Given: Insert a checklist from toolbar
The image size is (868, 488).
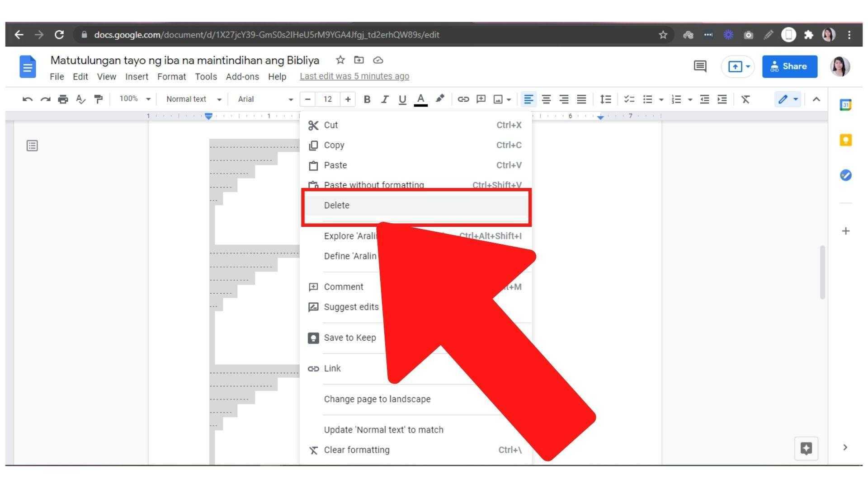Looking at the screenshot, I should pyautogui.click(x=629, y=99).
